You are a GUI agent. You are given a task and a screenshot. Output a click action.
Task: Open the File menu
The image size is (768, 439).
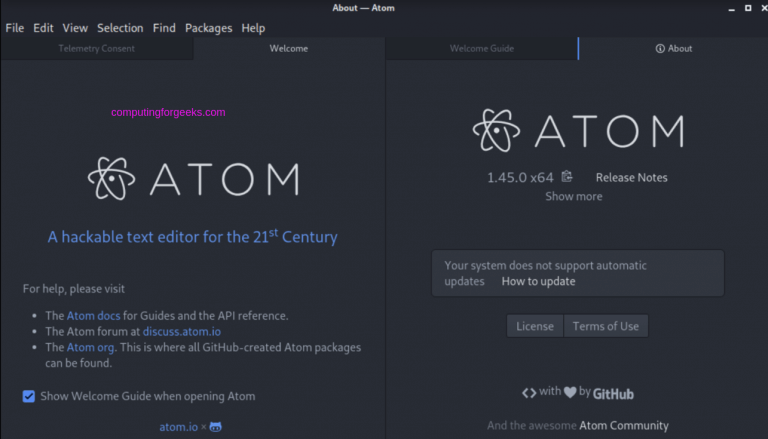click(x=15, y=28)
